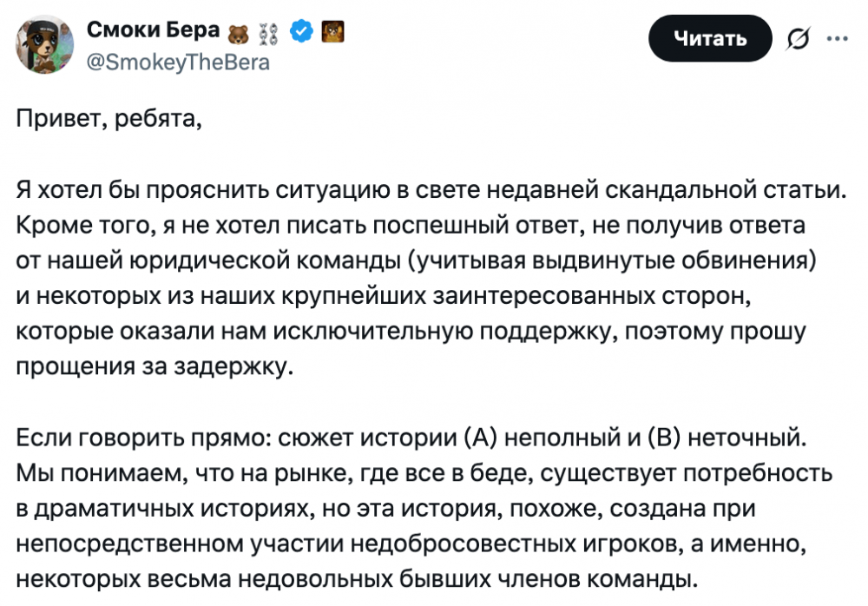Image resolution: width=868 pixels, height=606 pixels.
Task: Click the line starting "Мы понимаем"
Action: click(x=412, y=474)
